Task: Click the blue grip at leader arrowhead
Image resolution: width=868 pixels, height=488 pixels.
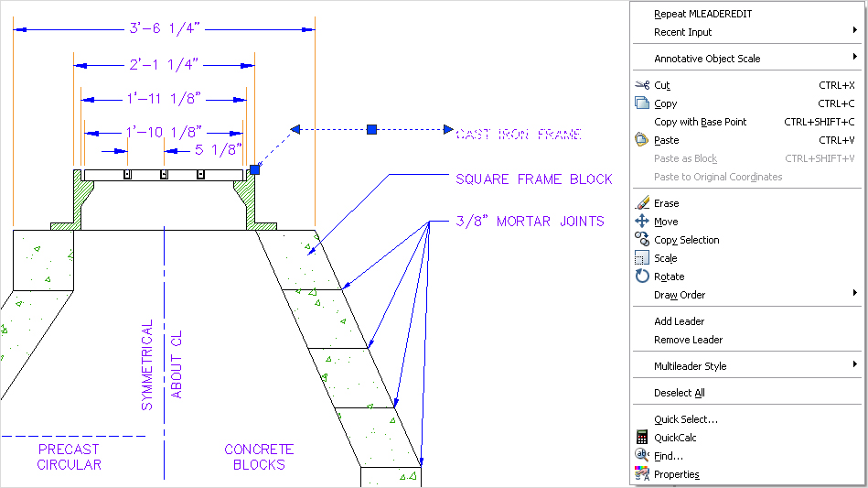Action: pos(255,169)
